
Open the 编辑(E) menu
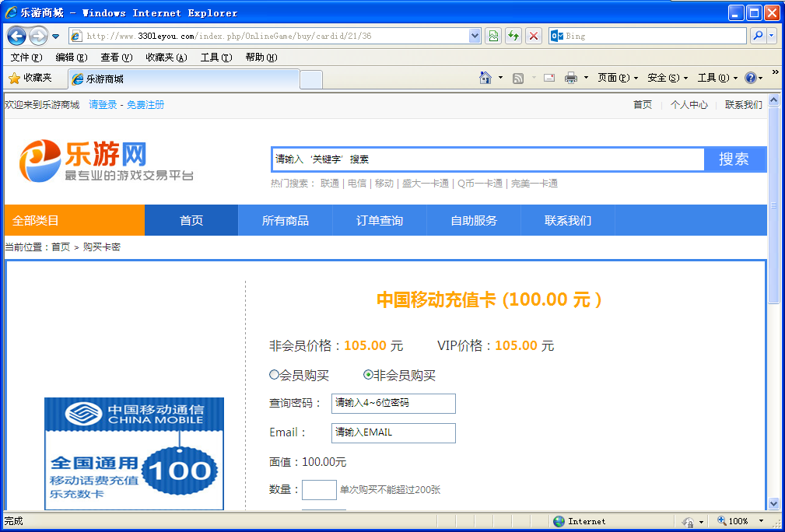[72, 58]
